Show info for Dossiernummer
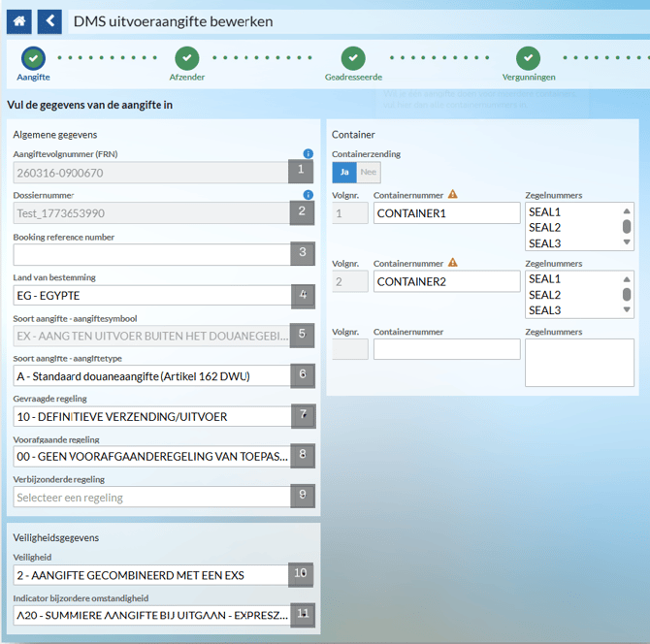The height and width of the screenshot is (644, 650). pos(308,195)
